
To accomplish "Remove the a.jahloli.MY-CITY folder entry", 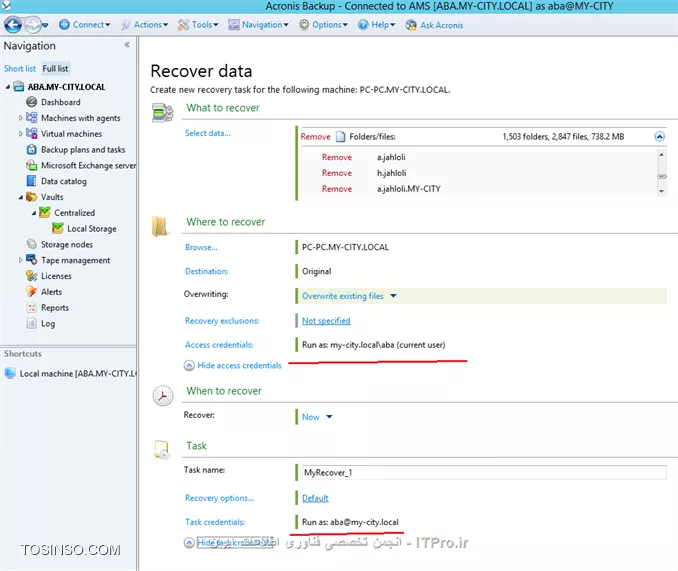I will coord(337,189).
